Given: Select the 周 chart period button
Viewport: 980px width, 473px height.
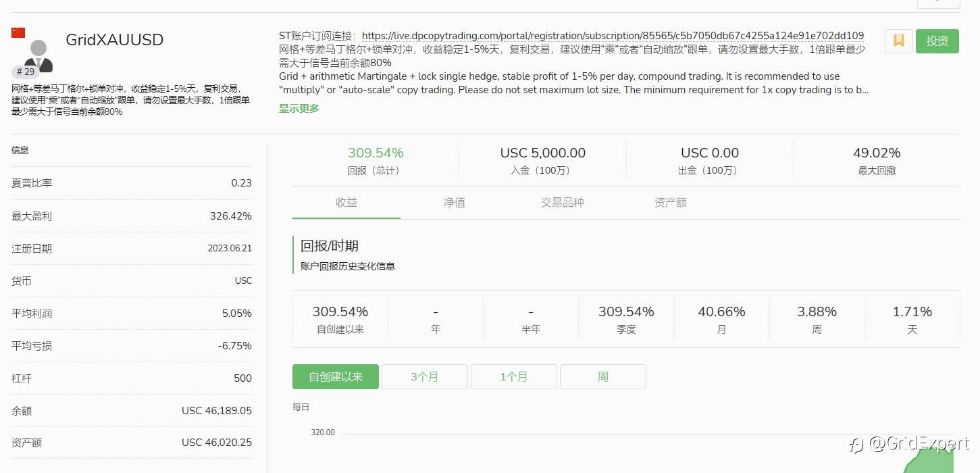Looking at the screenshot, I should (603, 377).
